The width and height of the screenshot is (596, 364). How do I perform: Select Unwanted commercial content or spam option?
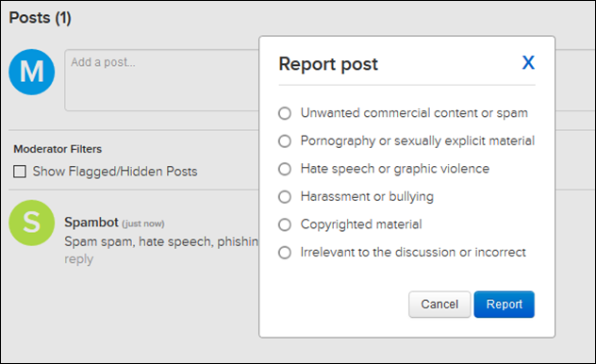click(x=285, y=113)
